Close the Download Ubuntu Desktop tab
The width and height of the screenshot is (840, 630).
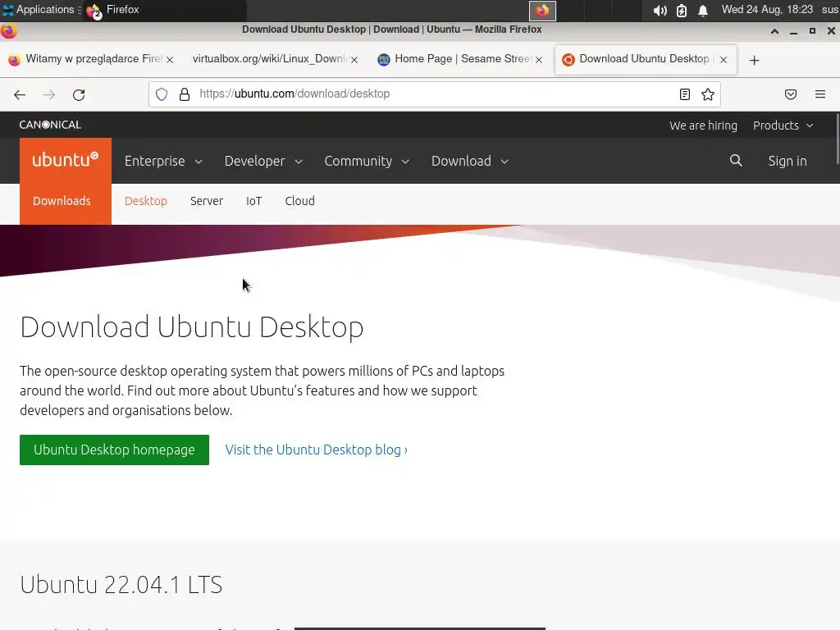[724, 60]
